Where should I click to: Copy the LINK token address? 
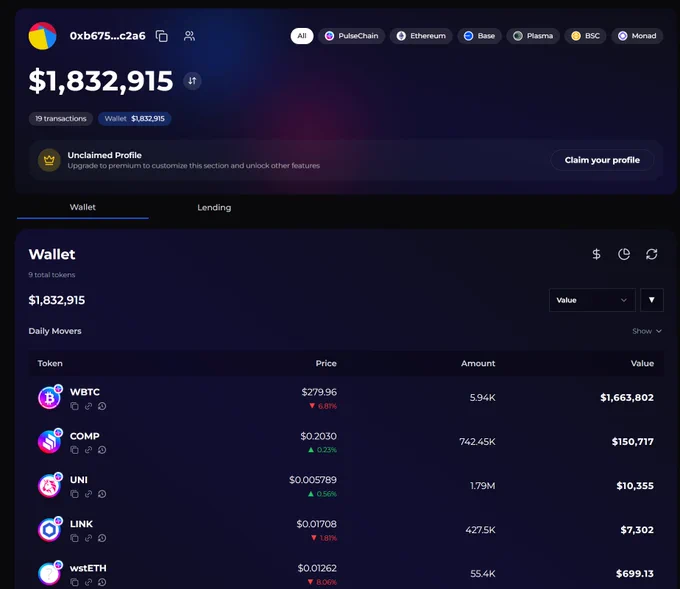[75, 538]
